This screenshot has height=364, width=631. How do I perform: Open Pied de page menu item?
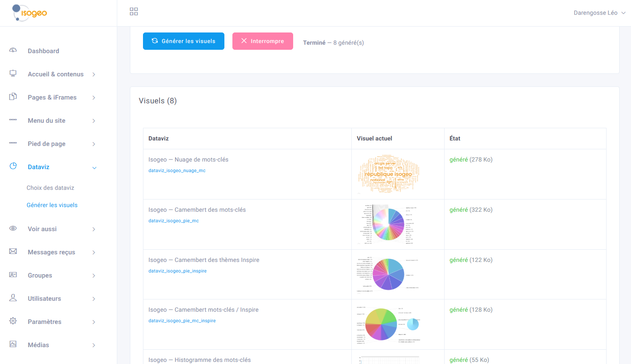[46, 144]
